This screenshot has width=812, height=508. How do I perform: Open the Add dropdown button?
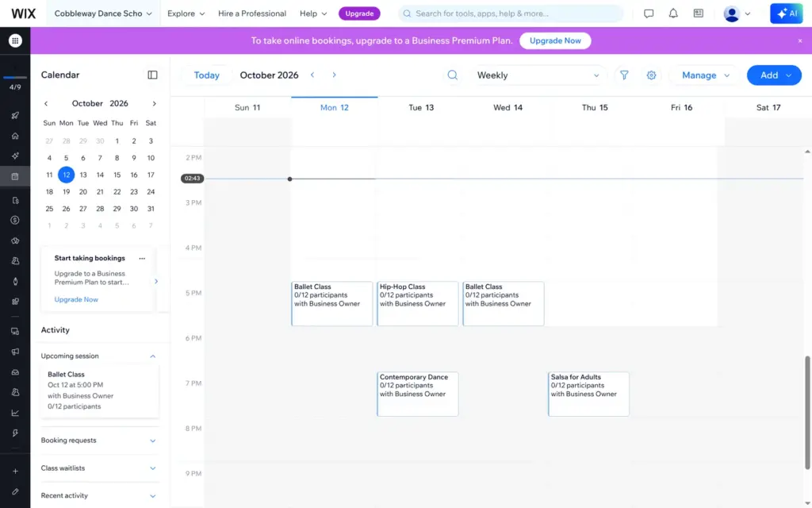point(774,75)
